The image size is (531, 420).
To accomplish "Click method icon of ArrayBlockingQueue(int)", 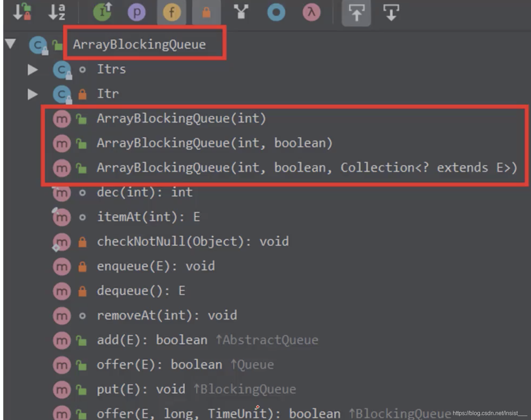I will click(x=62, y=119).
